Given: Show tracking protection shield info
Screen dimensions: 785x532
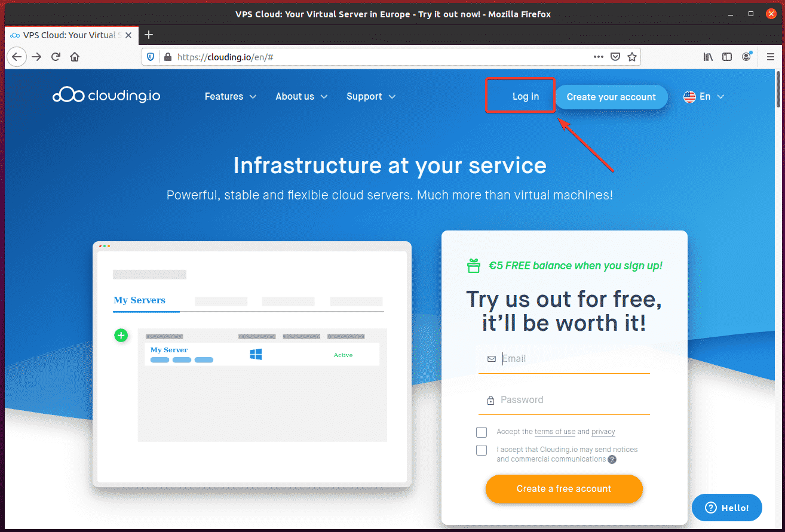Looking at the screenshot, I should [151, 57].
